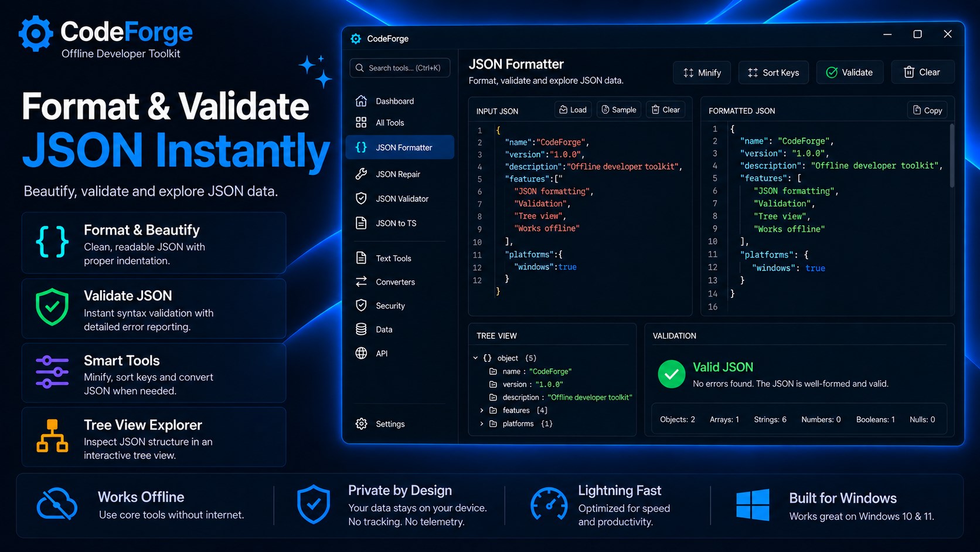This screenshot has width=980, height=552.
Task: Click the magnifier icon in search box
Action: pyautogui.click(x=360, y=68)
